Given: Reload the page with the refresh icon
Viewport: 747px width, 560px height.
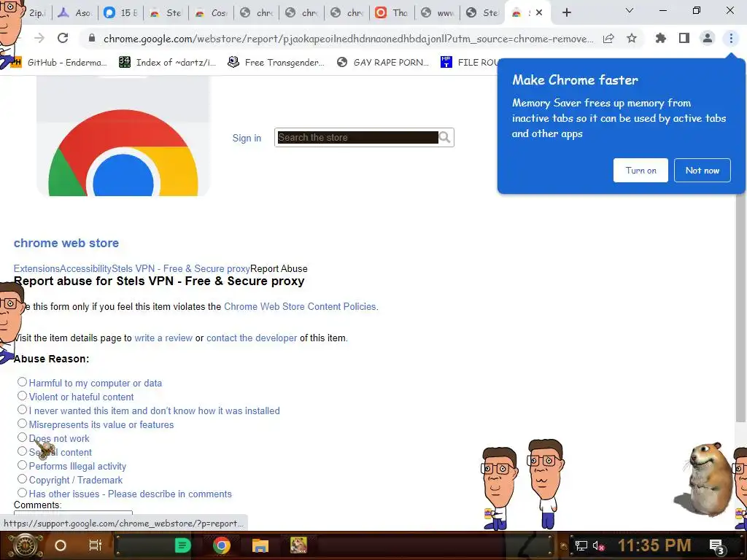Looking at the screenshot, I should pos(63,38).
